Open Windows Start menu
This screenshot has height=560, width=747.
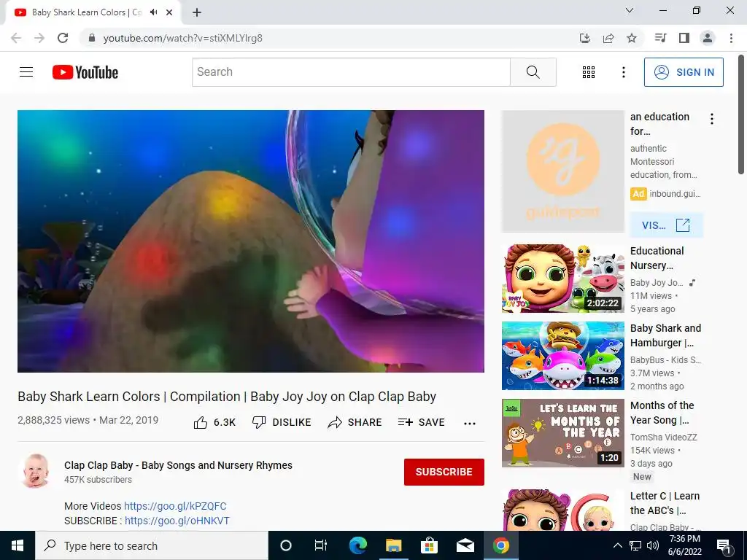[x=18, y=545]
